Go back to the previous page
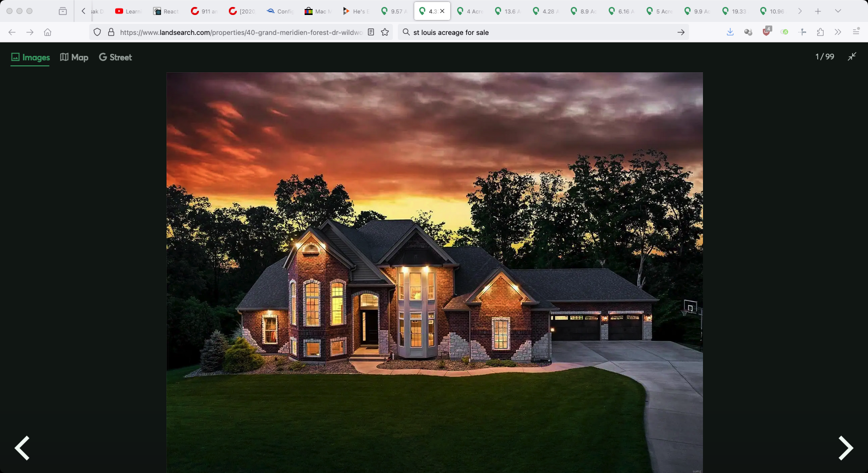The image size is (868, 473). coord(12,32)
